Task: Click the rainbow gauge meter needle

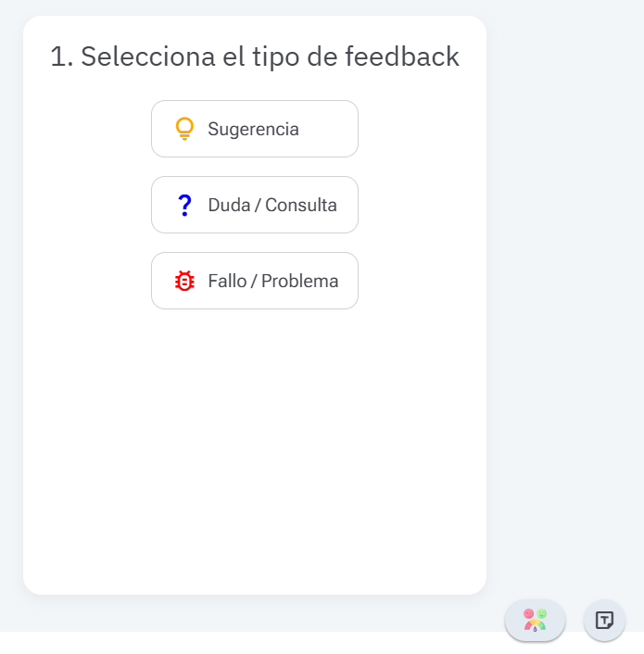Action: click(x=535, y=627)
